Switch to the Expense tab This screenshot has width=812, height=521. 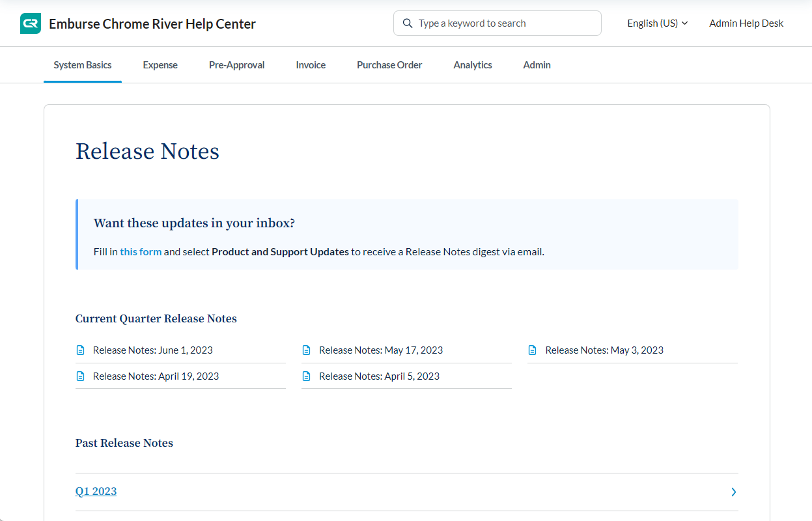click(160, 65)
